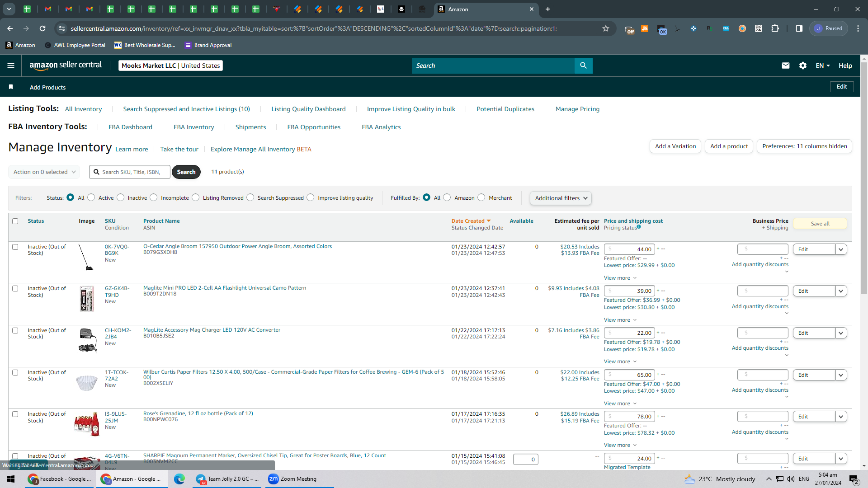Go to Manage Pricing
The height and width of the screenshot is (488, 868).
577,109
